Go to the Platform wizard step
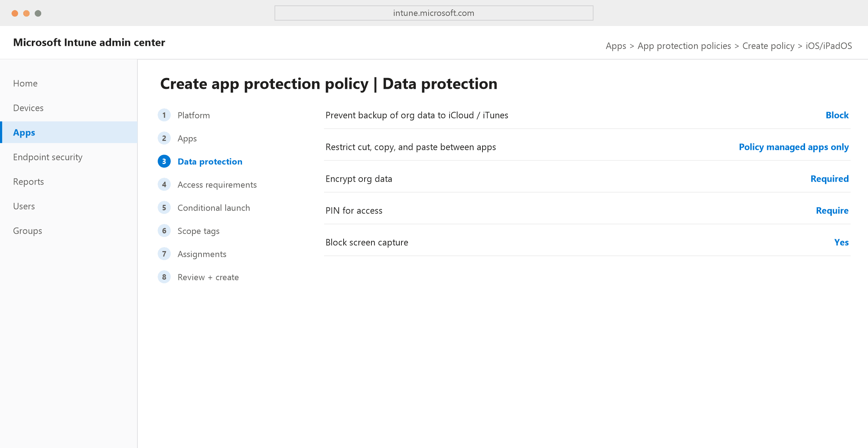This screenshot has width=868, height=448. pyautogui.click(x=193, y=115)
